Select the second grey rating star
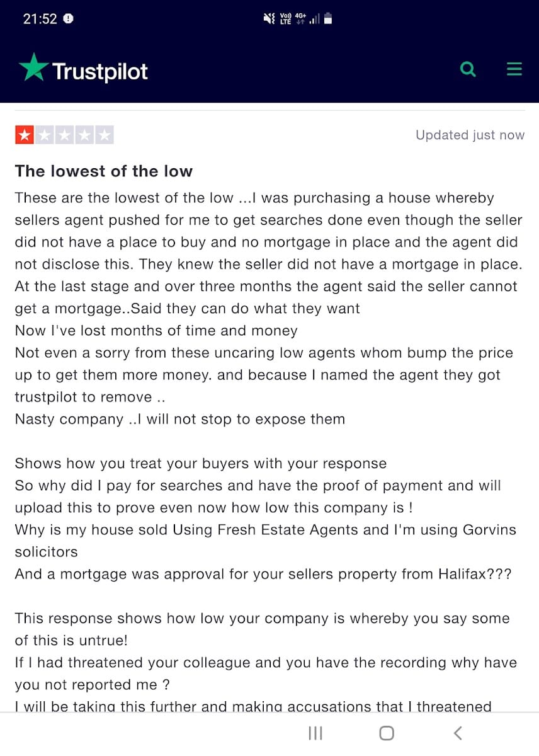This screenshot has height=756, width=539. point(44,135)
